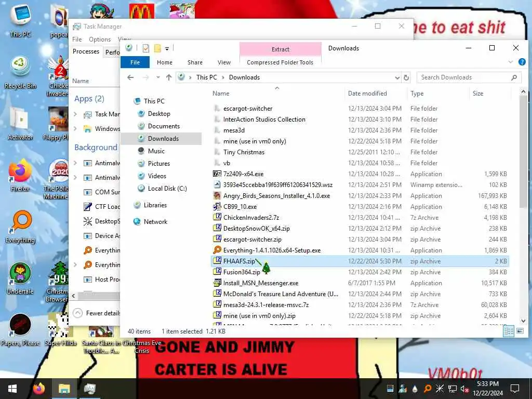This screenshot has height=399, width=532.
Task: Click Task Manager on the taskbar
Action: tap(89, 389)
